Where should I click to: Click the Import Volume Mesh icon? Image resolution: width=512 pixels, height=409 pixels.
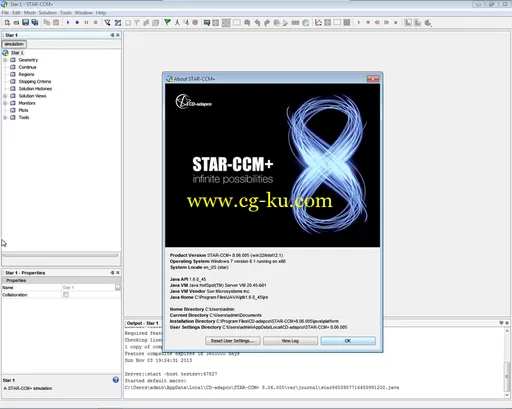[x=118, y=22]
